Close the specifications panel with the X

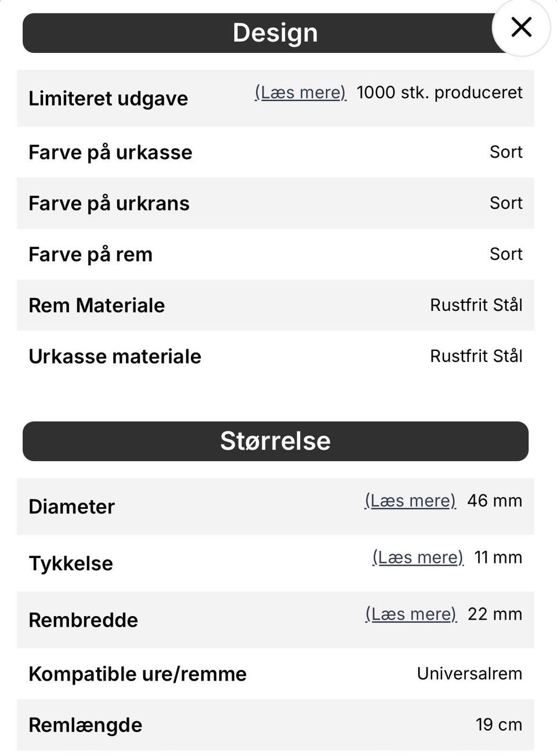[521, 27]
